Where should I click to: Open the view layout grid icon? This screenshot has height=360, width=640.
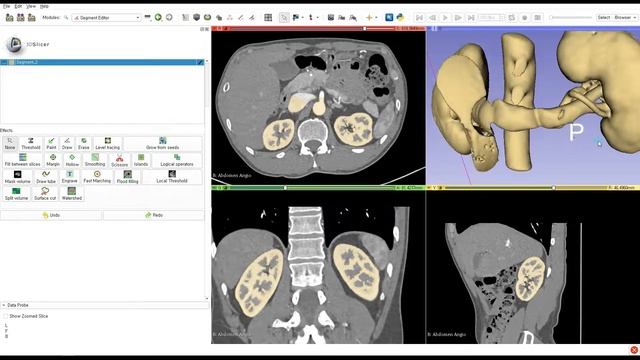coord(268,18)
